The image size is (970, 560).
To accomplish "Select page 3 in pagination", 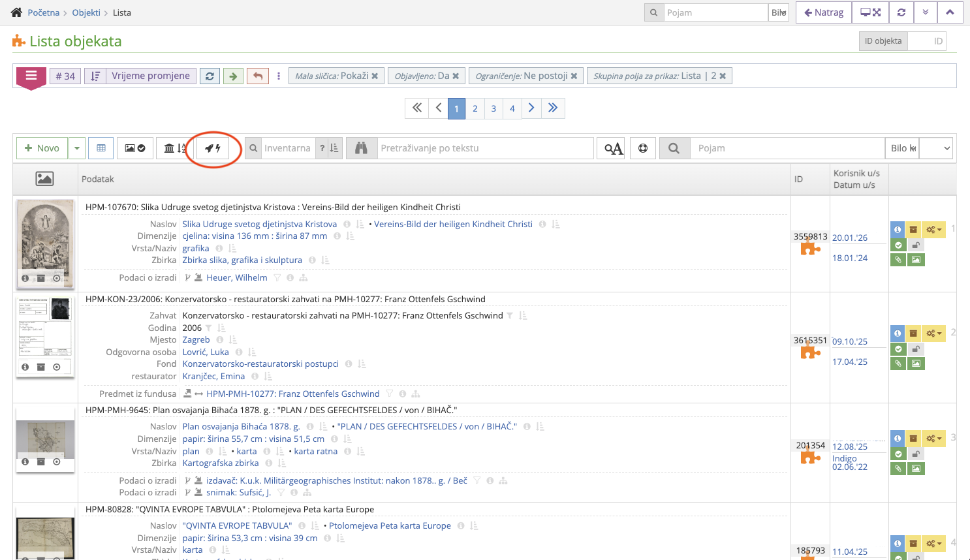I will pyautogui.click(x=493, y=108).
